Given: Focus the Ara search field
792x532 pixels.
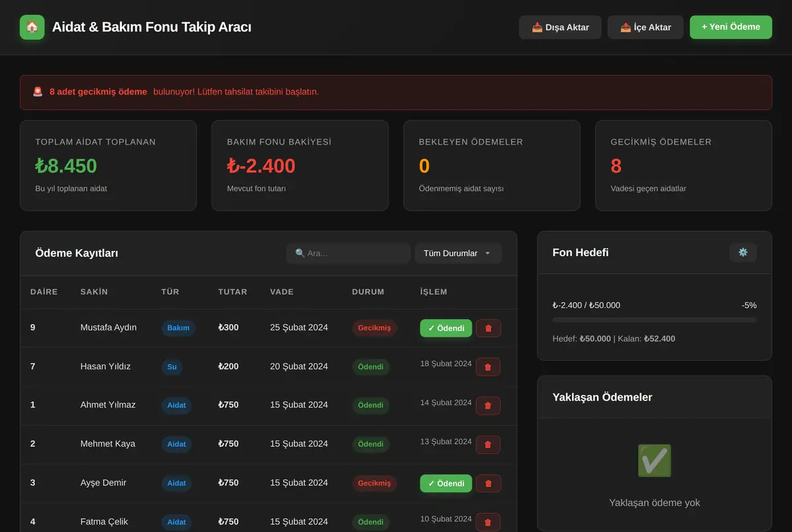Looking at the screenshot, I should 348,253.
